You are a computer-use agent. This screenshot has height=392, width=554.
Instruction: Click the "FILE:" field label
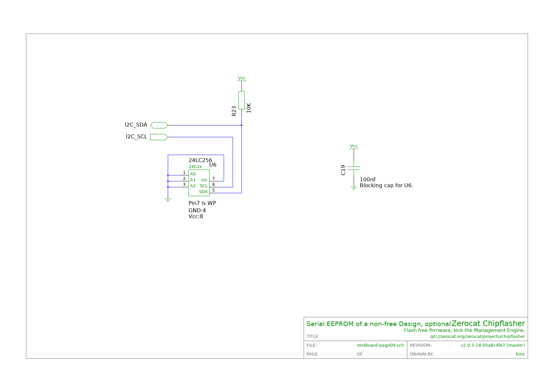312,345
